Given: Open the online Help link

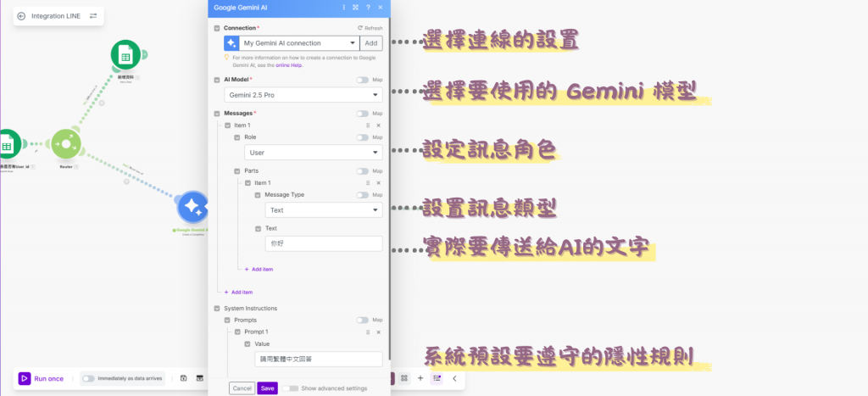Looking at the screenshot, I should click(289, 64).
